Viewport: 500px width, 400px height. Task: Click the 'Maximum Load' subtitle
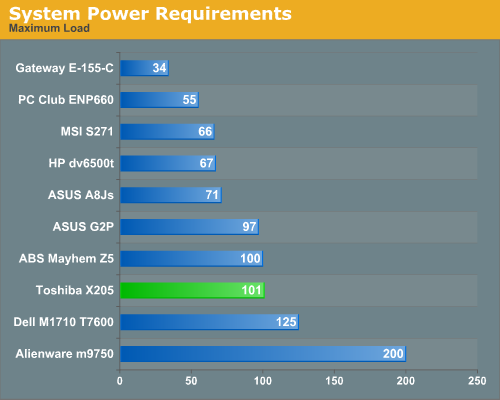coord(49,28)
